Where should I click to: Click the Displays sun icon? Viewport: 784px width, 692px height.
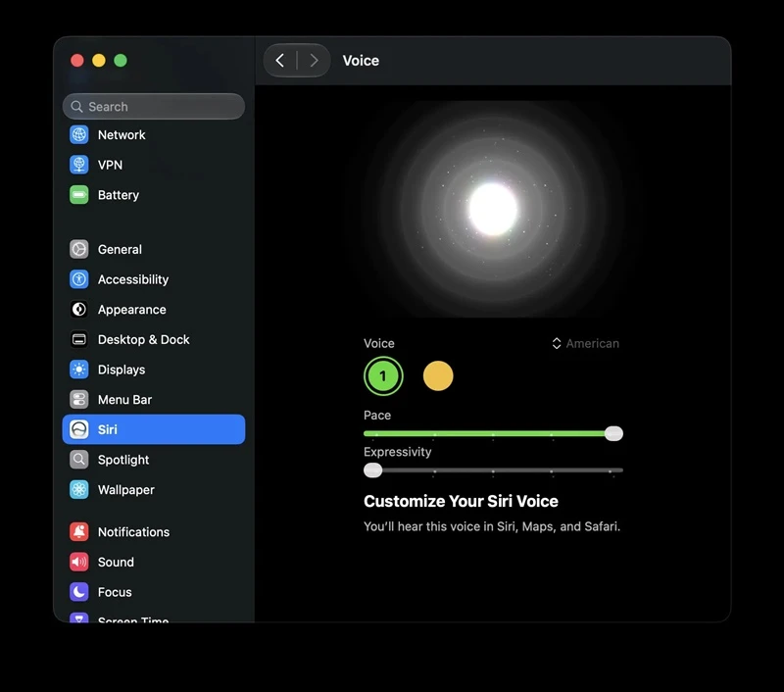tap(79, 369)
